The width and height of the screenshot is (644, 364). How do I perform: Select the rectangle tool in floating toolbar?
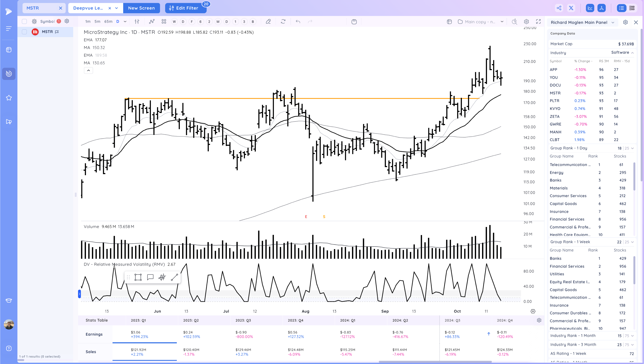[138, 277]
